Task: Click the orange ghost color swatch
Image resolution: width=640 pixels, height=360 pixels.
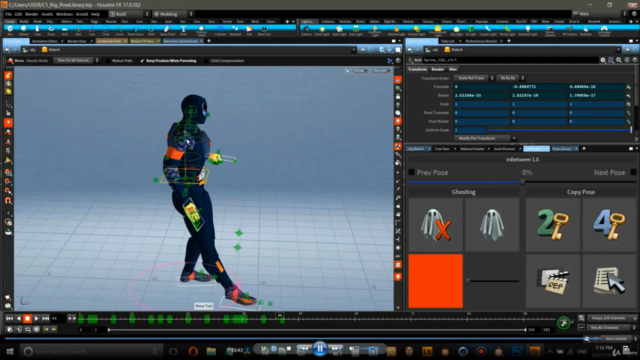Action: coord(436,281)
